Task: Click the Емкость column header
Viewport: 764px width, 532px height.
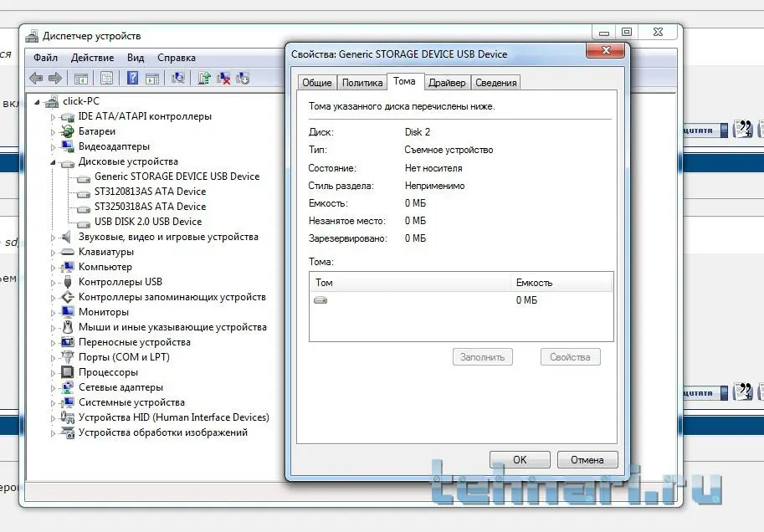Action: point(561,282)
